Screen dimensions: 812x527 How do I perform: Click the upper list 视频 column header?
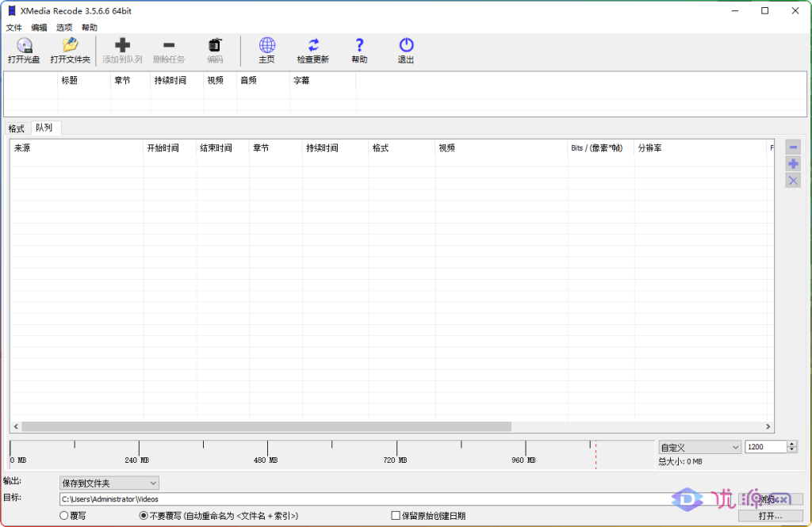220,80
